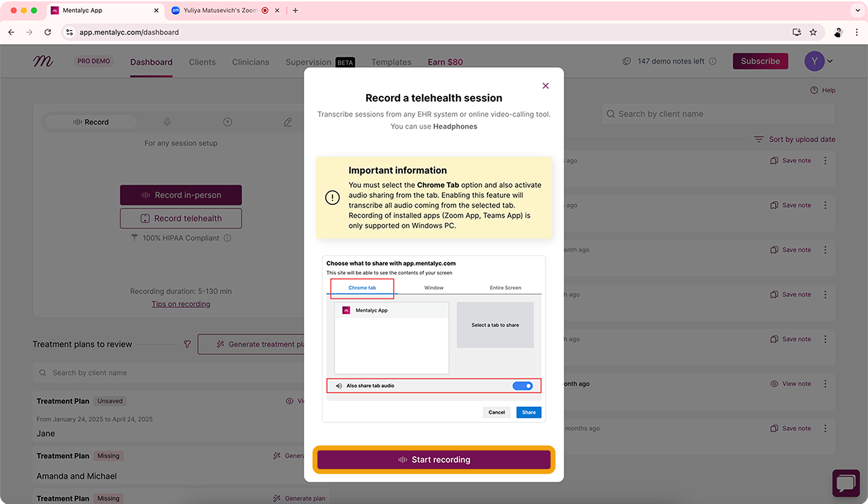Choose the Mentalyc App entry in the tab list
The width and height of the screenshot is (868, 504).
392,310
